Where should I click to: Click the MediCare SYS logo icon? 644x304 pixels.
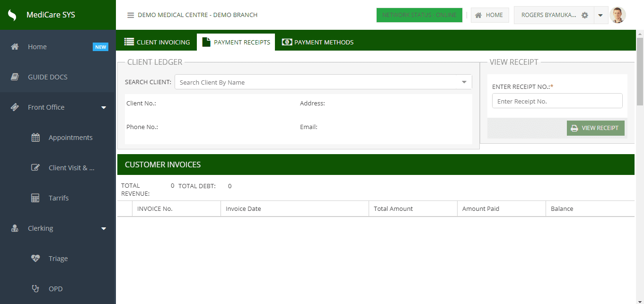[12, 15]
